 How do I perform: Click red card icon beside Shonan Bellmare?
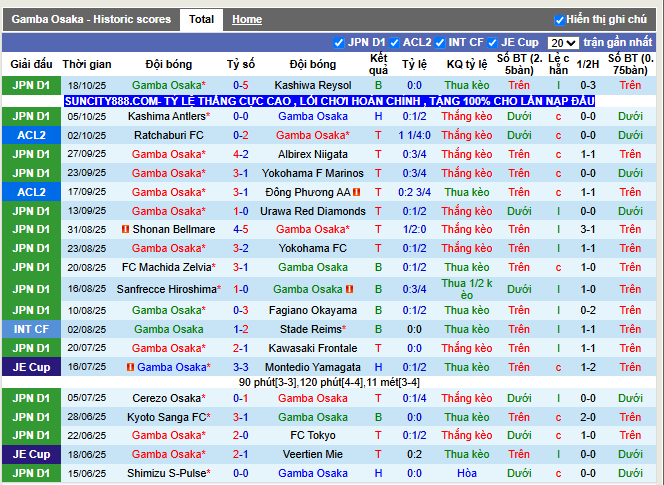[x=125, y=229]
